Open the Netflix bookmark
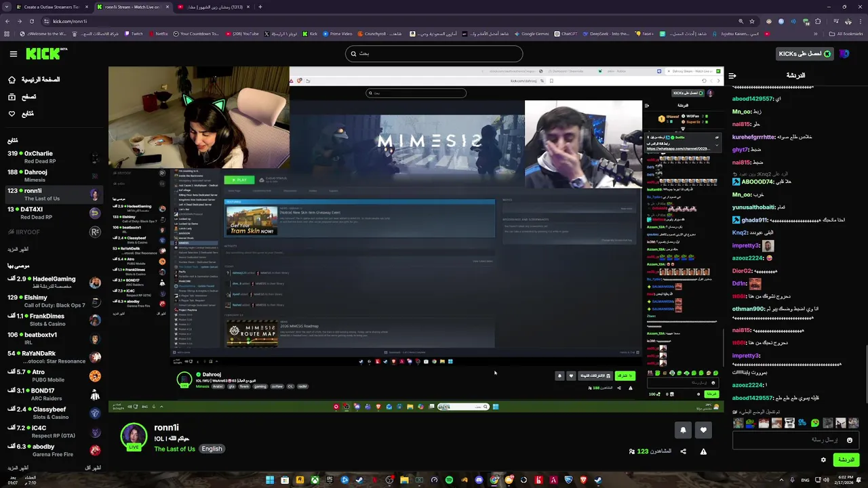Viewport: 868px width, 488px height. coord(158,34)
